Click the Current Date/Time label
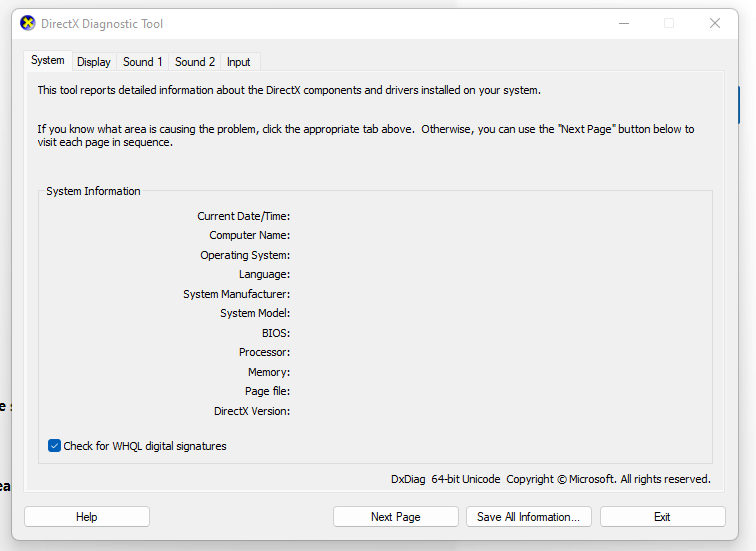This screenshot has height=551, width=756. (x=243, y=216)
